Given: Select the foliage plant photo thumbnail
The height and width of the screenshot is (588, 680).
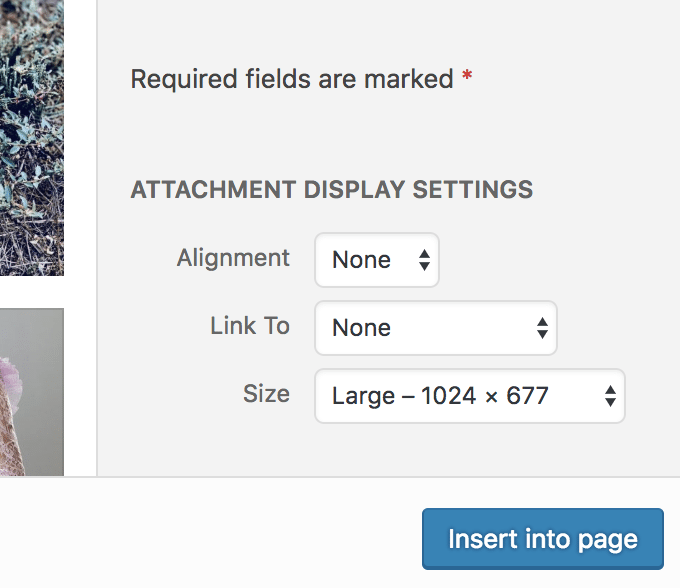Looking at the screenshot, I should (32, 137).
